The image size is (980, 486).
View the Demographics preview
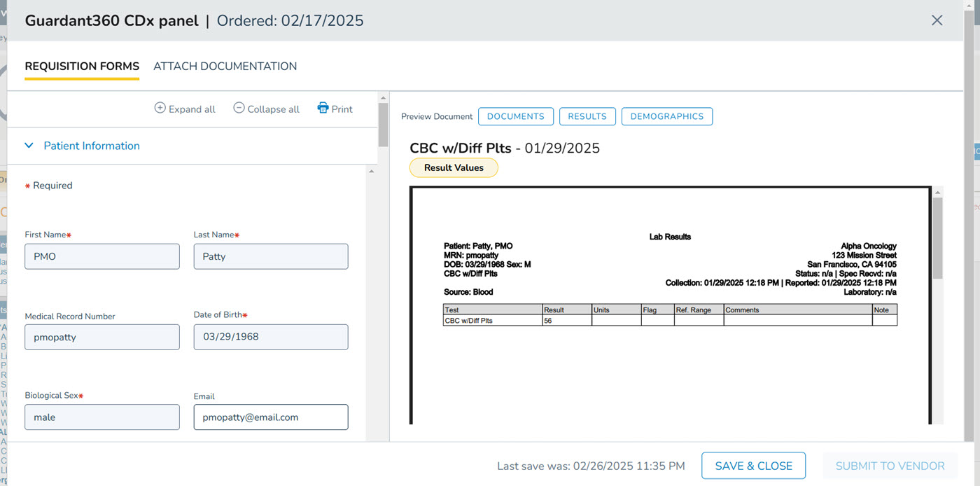point(666,116)
